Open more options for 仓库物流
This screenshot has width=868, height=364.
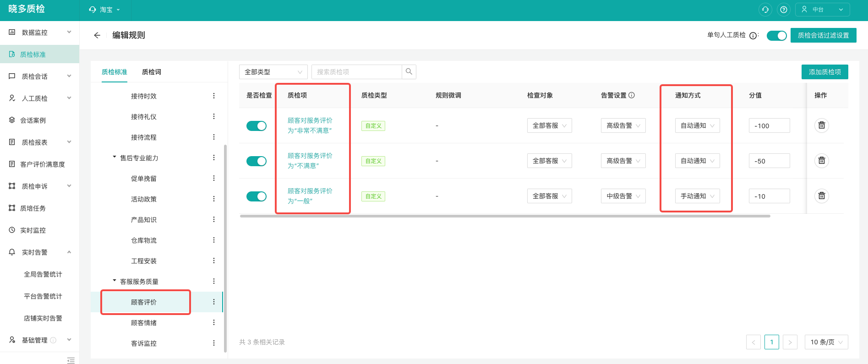tap(214, 240)
